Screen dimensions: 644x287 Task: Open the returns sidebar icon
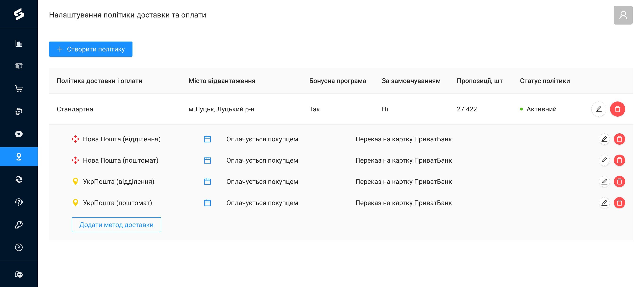tap(19, 111)
